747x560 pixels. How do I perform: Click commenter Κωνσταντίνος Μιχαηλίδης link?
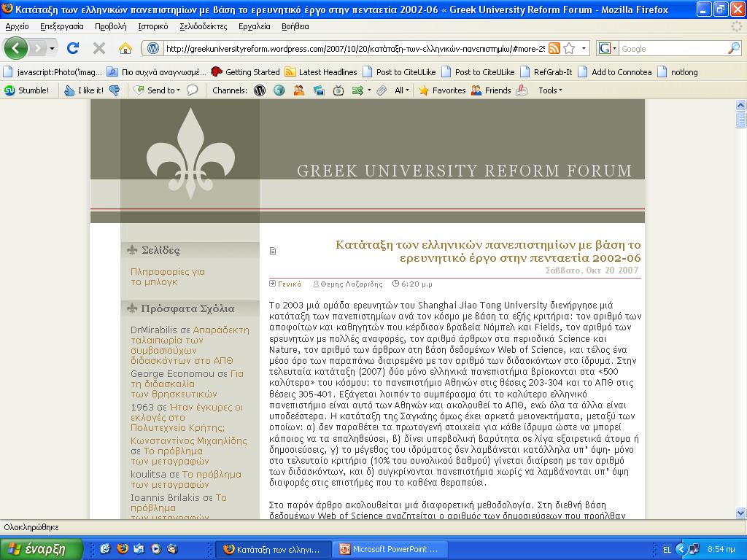pos(189,441)
